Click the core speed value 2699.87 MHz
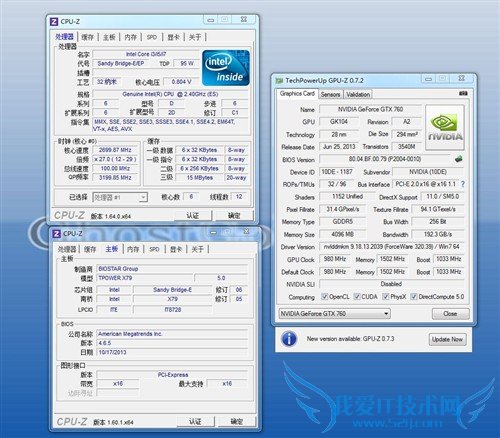 115,150
